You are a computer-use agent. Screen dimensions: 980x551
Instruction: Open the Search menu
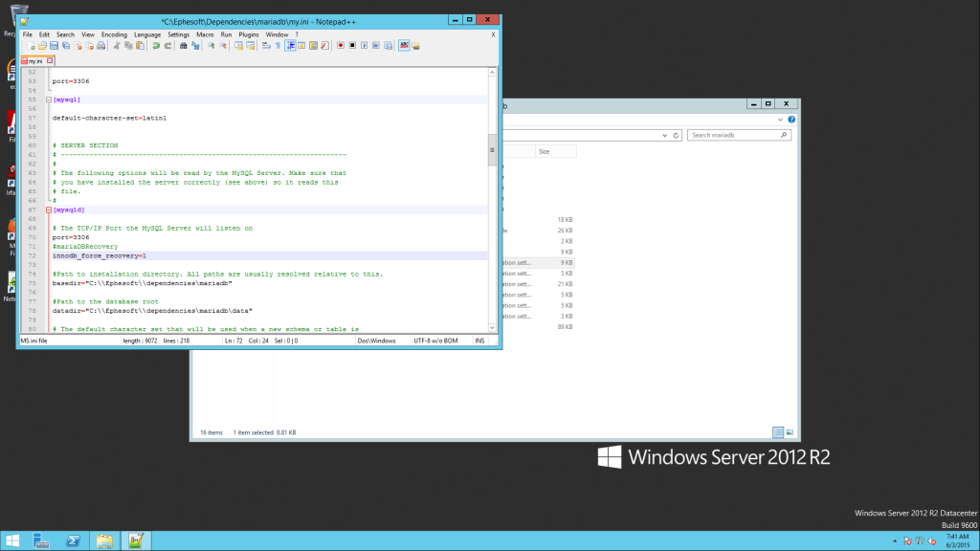point(65,34)
